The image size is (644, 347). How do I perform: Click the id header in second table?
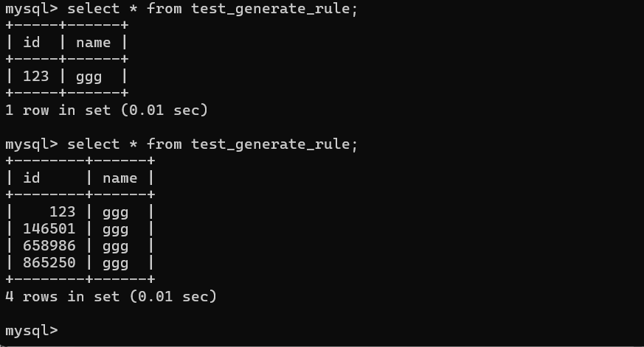click(32, 178)
